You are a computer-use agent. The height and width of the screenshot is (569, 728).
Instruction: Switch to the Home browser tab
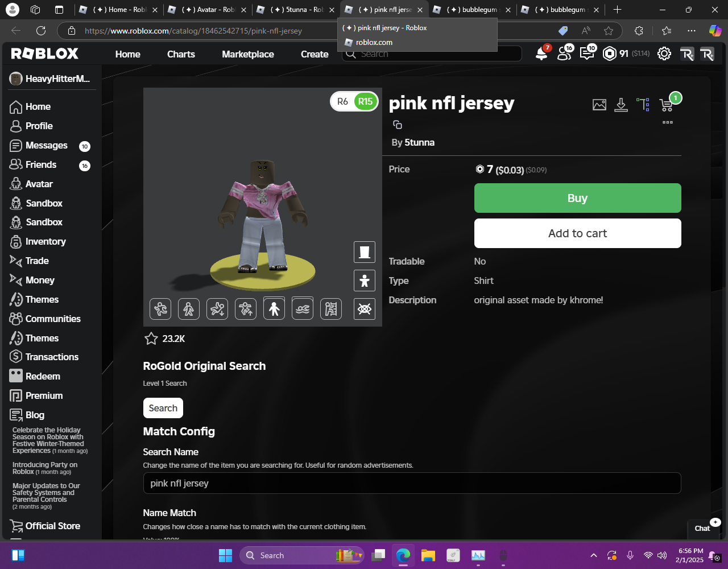point(118,10)
